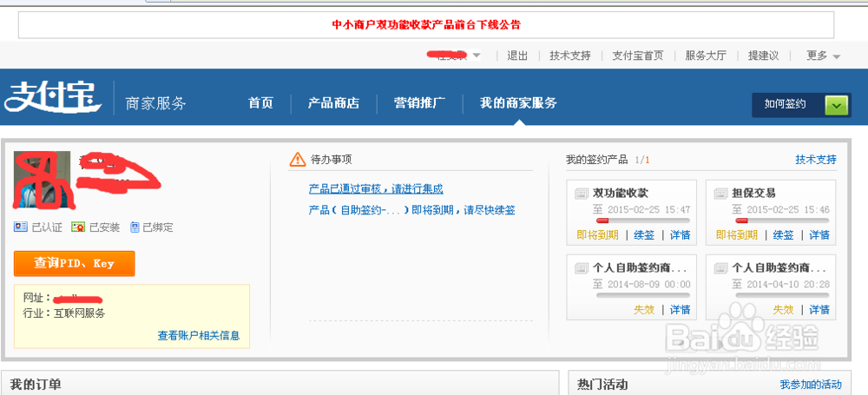Click the 双功能收款 expiry progress bar
The width and height of the screenshot is (868, 395).
pos(643,221)
